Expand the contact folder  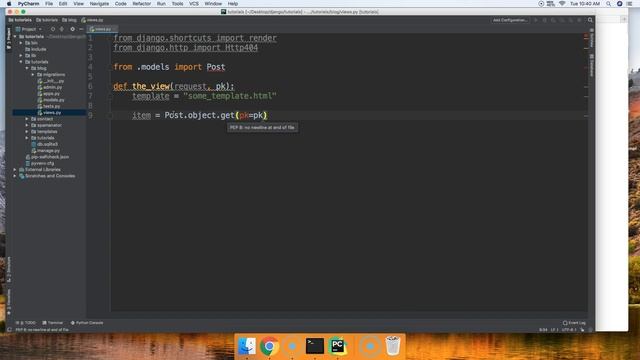pos(27,119)
